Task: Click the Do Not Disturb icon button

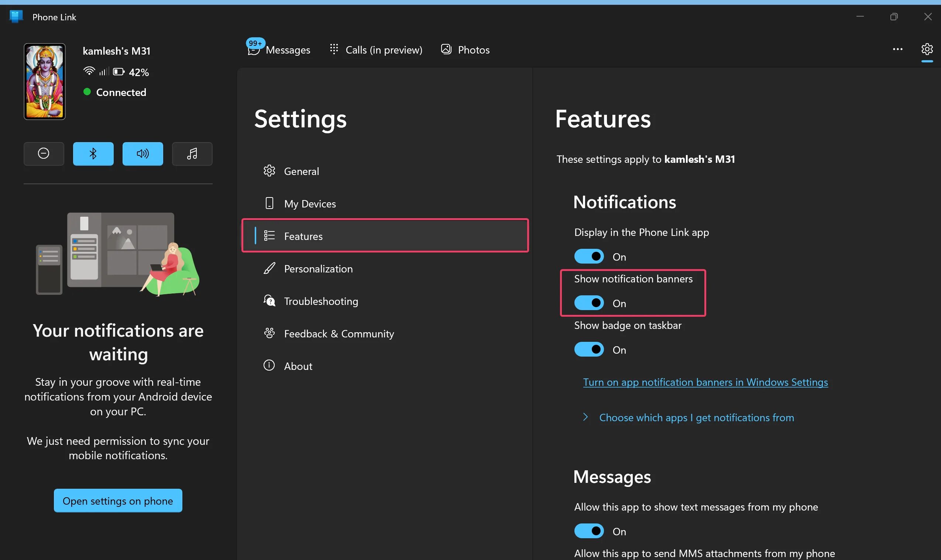Action: (44, 154)
